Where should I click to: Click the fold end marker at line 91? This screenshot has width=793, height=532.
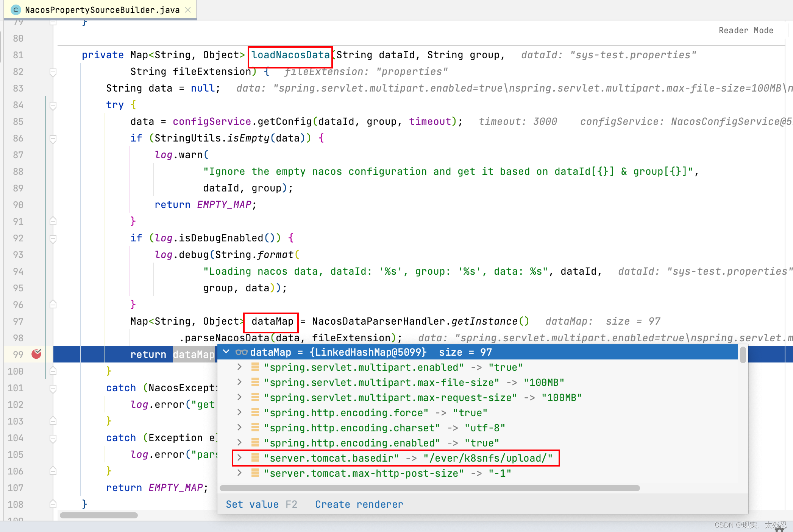(x=53, y=221)
